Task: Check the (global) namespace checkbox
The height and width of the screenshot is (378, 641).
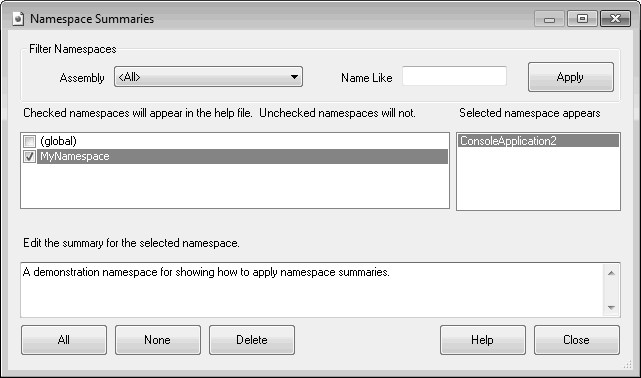Action: [x=29, y=141]
